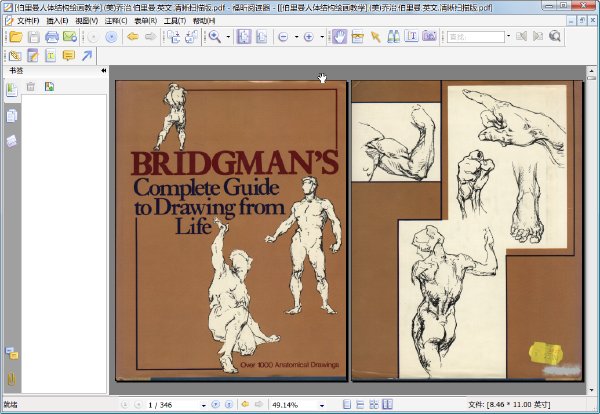
Task: Open the comments panel in sidebar
Action: pyautogui.click(x=11, y=353)
